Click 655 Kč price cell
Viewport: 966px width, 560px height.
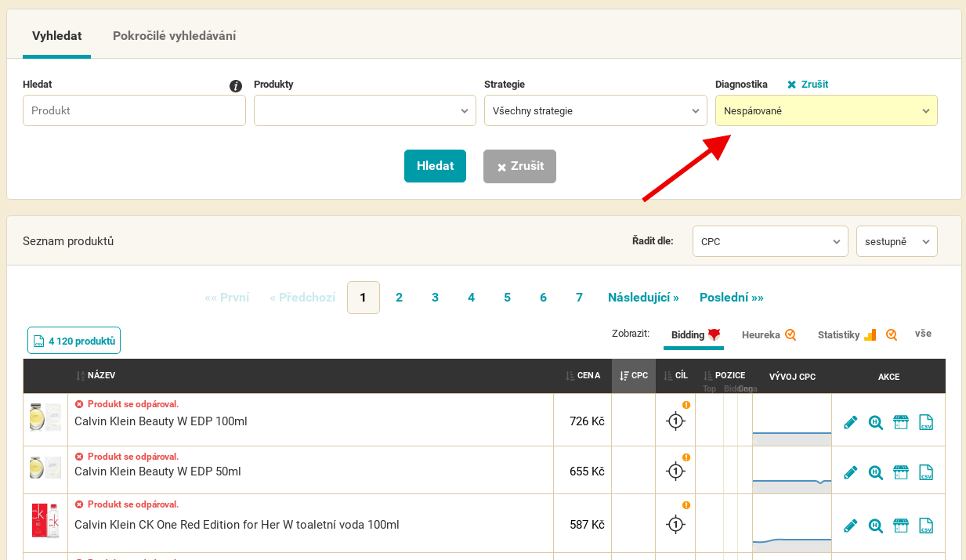[582, 471]
